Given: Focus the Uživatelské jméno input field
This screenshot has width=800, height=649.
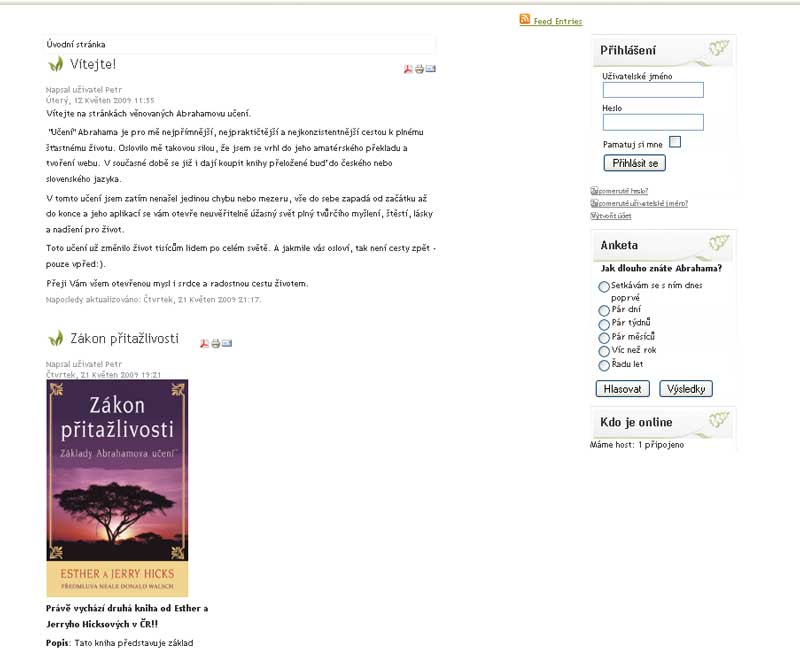Looking at the screenshot, I should [x=653, y=90].
